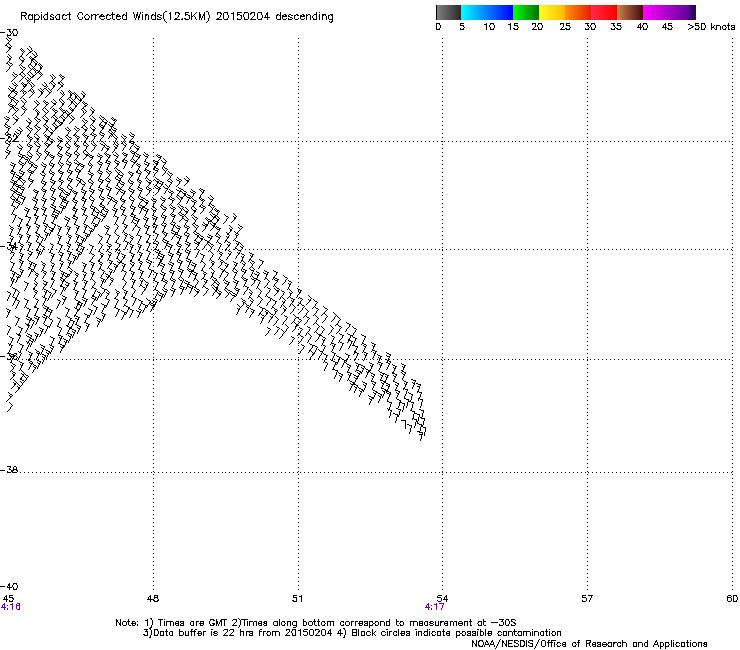Click the latitude label '-30'
The image size is (740, 650).
click(x=9, y=33)
